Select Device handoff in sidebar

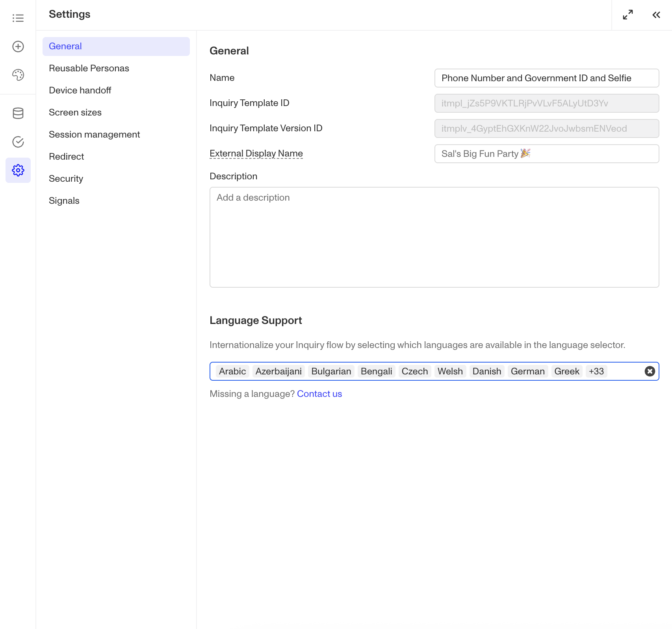[80, 90]
